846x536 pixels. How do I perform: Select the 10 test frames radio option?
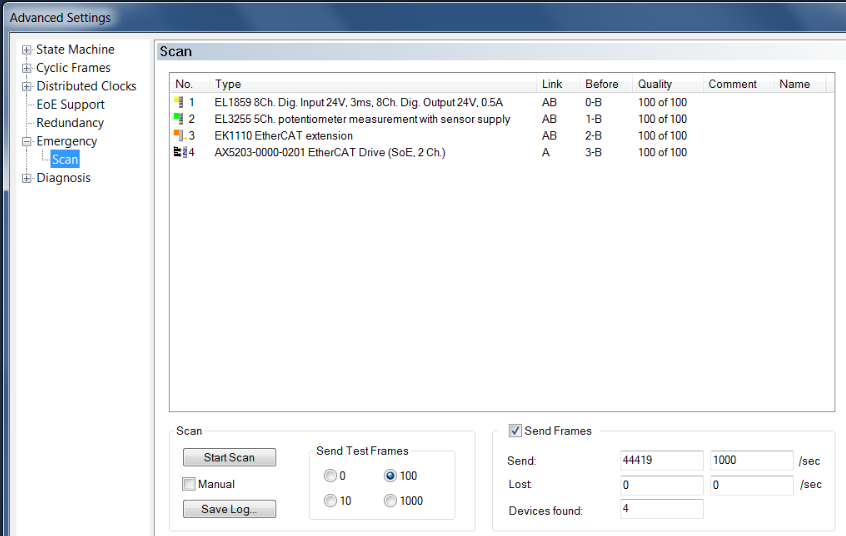point(330,501)
